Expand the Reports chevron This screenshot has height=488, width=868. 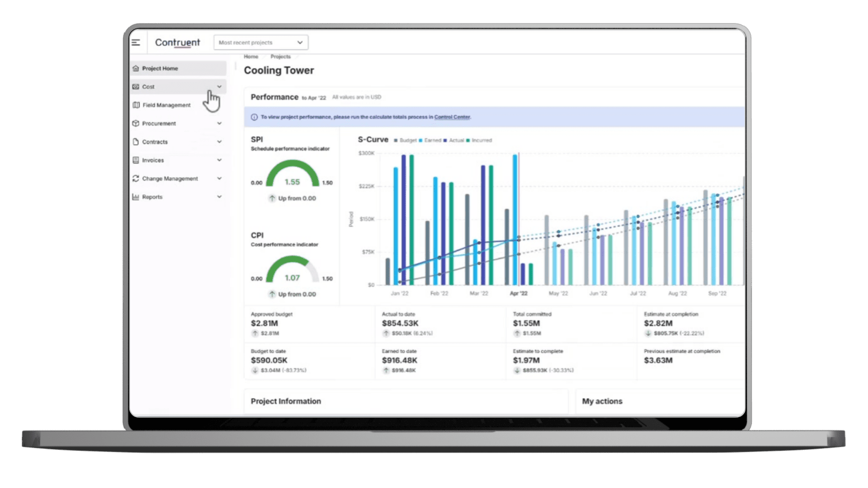point(219,197)
